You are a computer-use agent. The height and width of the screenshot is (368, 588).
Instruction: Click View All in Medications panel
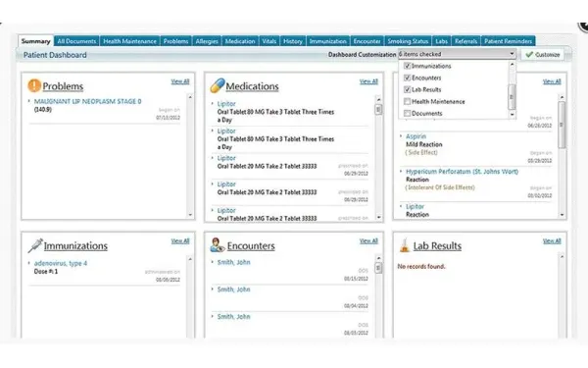368,81
